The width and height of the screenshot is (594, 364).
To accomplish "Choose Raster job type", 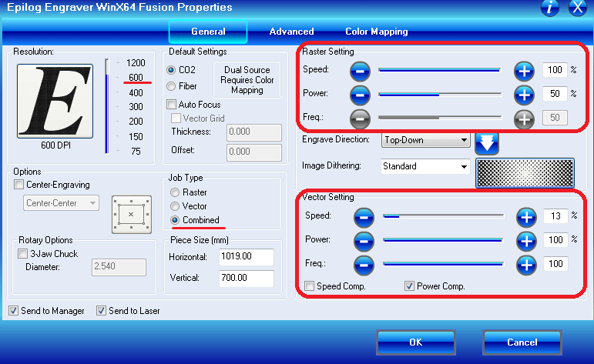I will pos(175,192).
